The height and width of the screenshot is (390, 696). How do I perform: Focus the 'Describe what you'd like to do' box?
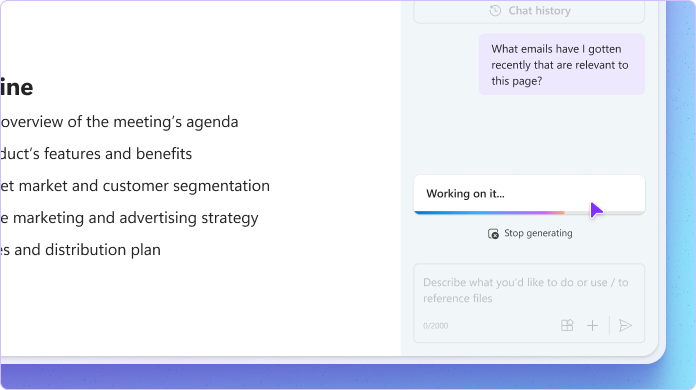click(529, 303)
